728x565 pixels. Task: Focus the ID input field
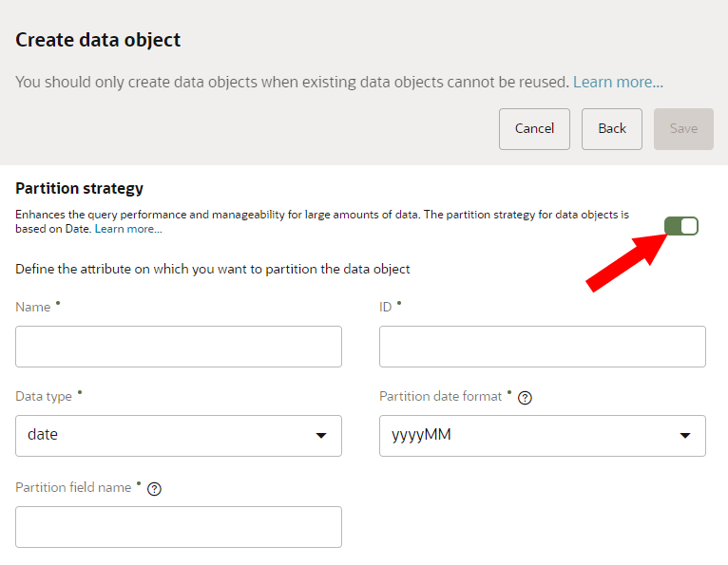(x=542, y=347)
